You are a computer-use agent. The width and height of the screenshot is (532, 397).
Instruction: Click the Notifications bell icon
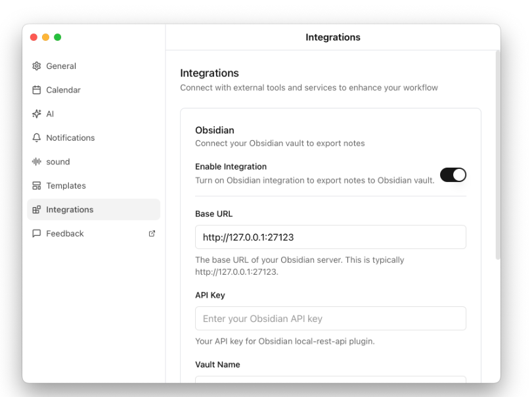click(36, 137)
